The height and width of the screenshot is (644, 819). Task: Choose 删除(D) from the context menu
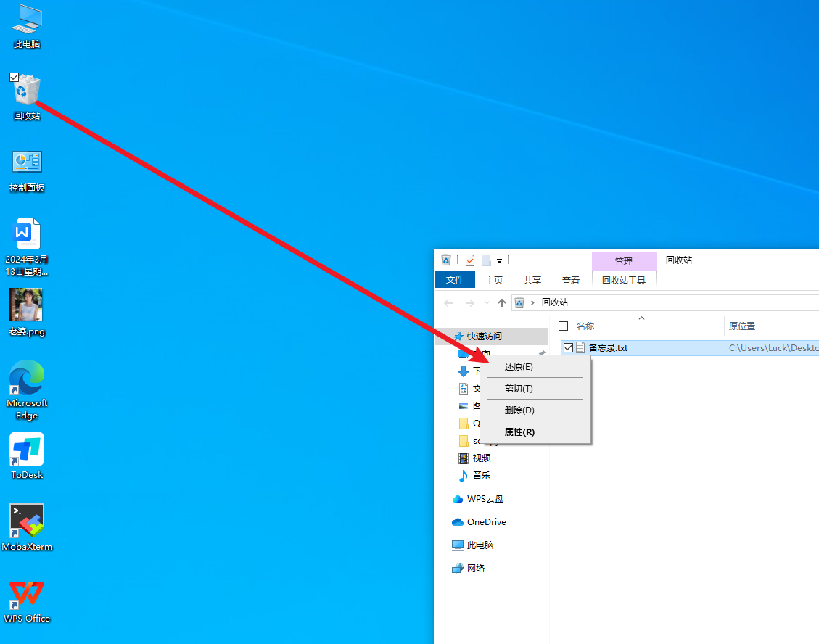point(519,410)
